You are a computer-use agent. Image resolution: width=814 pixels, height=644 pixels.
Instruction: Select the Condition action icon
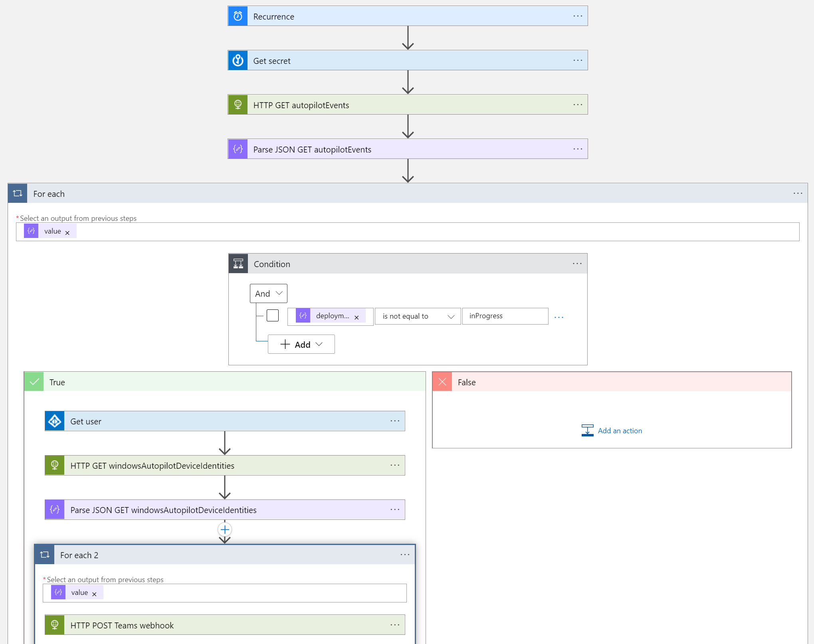238,264
